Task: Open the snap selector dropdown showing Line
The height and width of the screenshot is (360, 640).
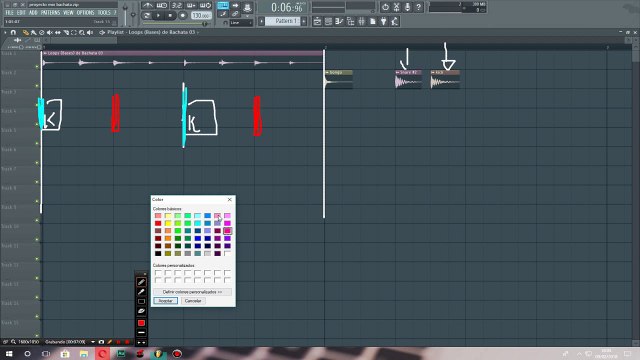Action: (241, 23)
